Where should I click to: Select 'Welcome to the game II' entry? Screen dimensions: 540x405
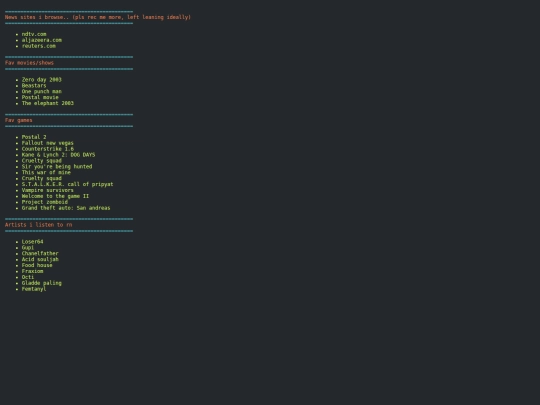click(x=55, y=196)
